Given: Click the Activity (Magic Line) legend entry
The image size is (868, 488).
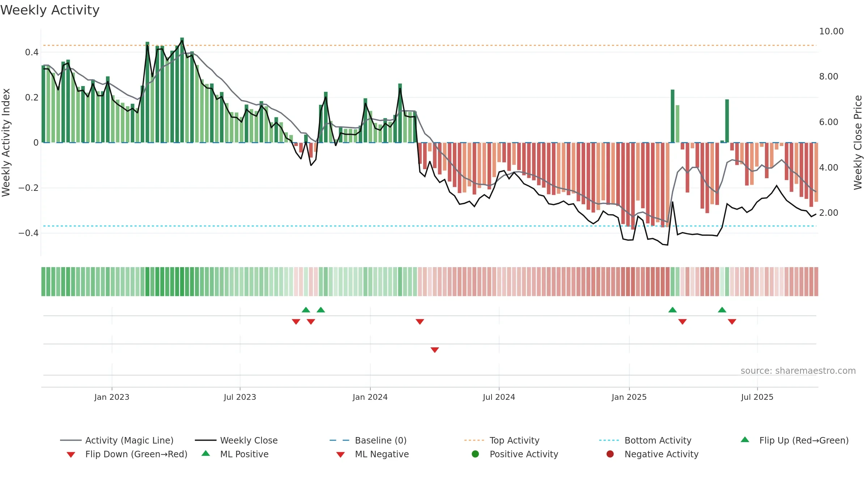Looking at the screenshot, I should 117,440.
